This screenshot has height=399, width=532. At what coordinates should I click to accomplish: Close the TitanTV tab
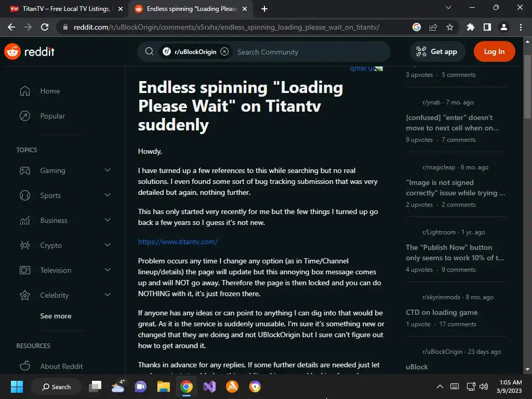[x=121, y=9]
